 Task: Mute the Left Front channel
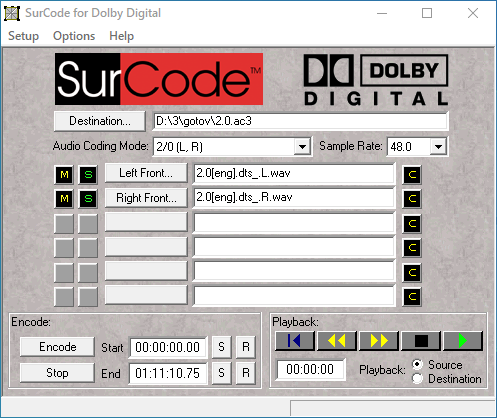click(x=64, y=175)
